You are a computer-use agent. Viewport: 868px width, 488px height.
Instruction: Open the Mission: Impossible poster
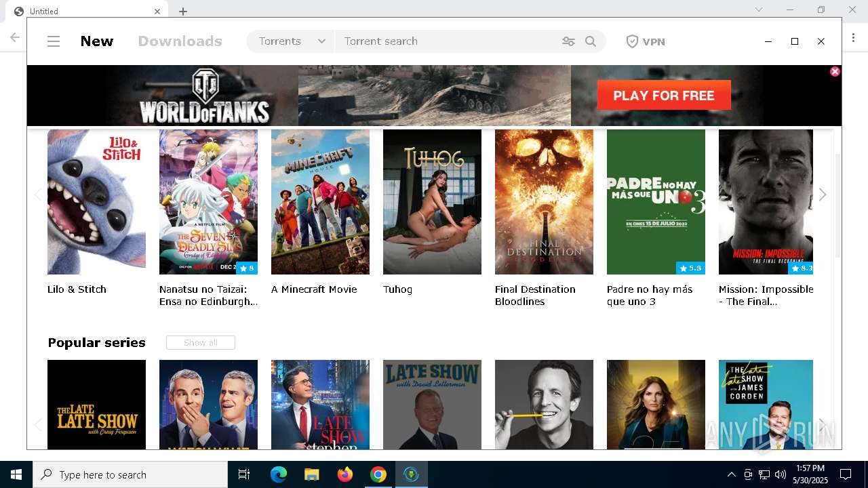[766, 202]
